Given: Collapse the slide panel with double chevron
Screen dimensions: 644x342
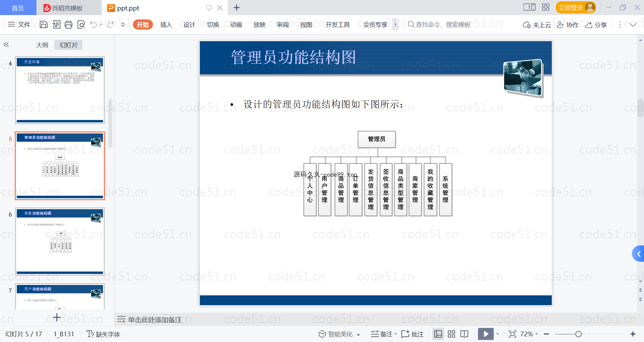Looking at the screenshot, I should pos(6,44).
